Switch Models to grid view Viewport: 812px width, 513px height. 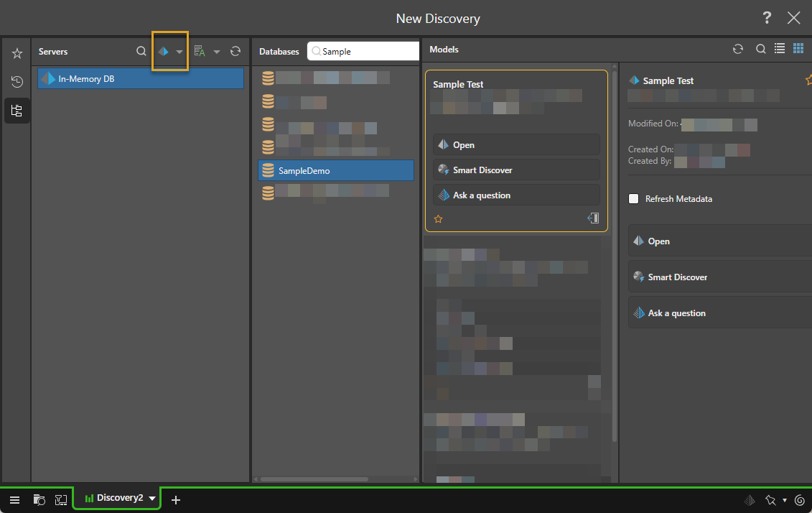(x=798, y=49)
